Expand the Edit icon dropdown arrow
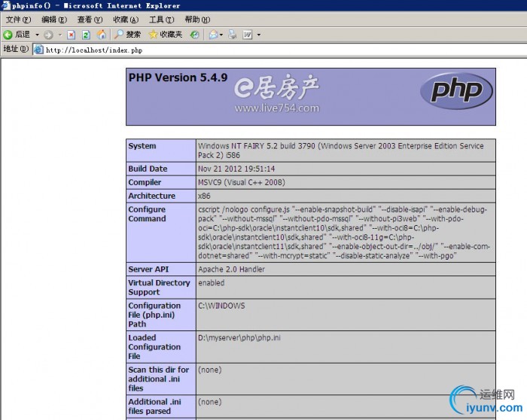527x420 pixels. 259,35
